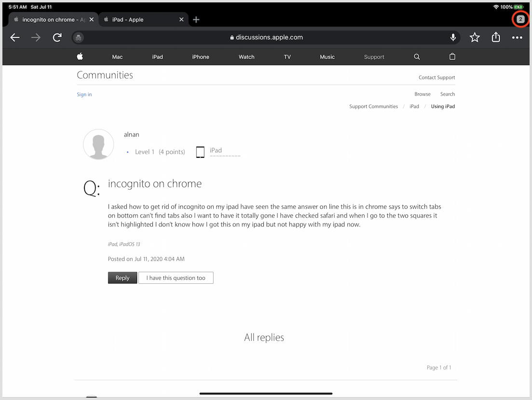Click the Sign in link
This screenshot has height=400, width=532.
84,95
